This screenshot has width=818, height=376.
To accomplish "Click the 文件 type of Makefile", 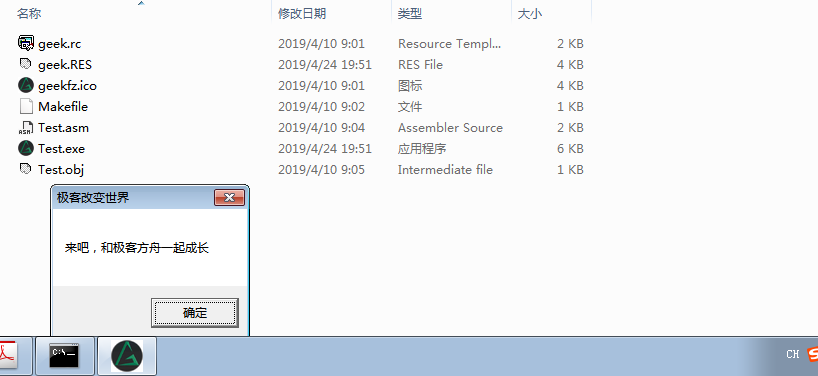I will 410,107.
